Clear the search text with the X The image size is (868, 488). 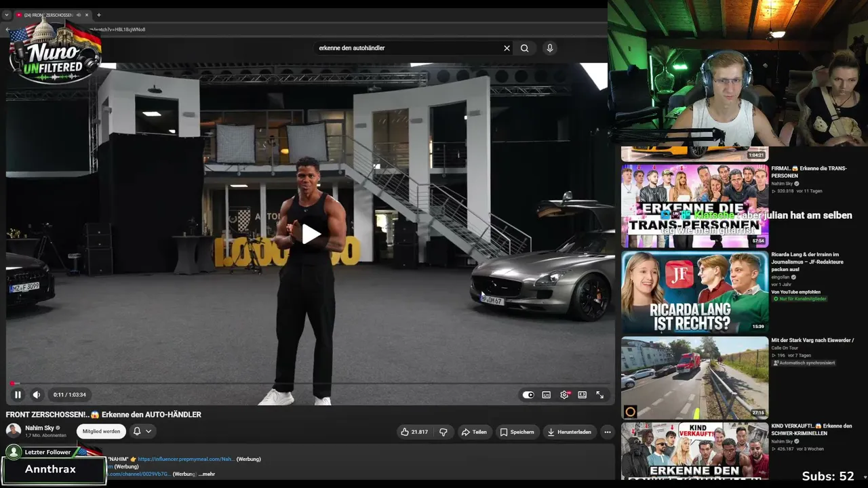[x=507, y=48]
